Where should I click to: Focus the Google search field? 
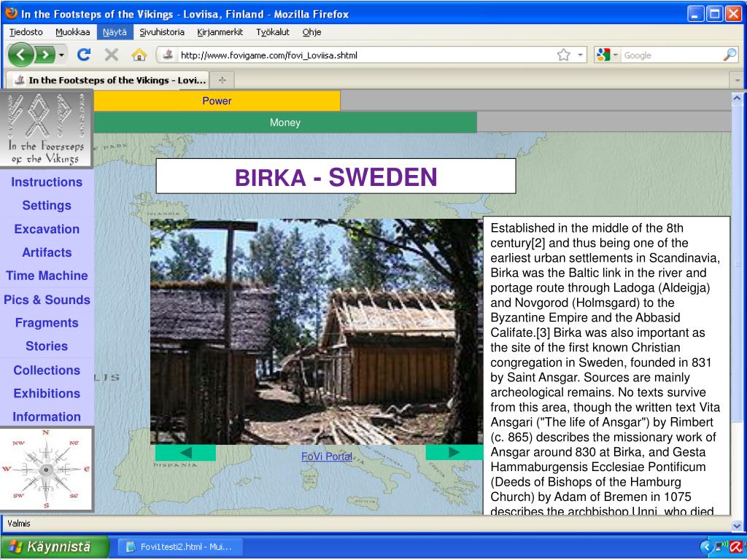pyautogui.click(x=672, y=55)
